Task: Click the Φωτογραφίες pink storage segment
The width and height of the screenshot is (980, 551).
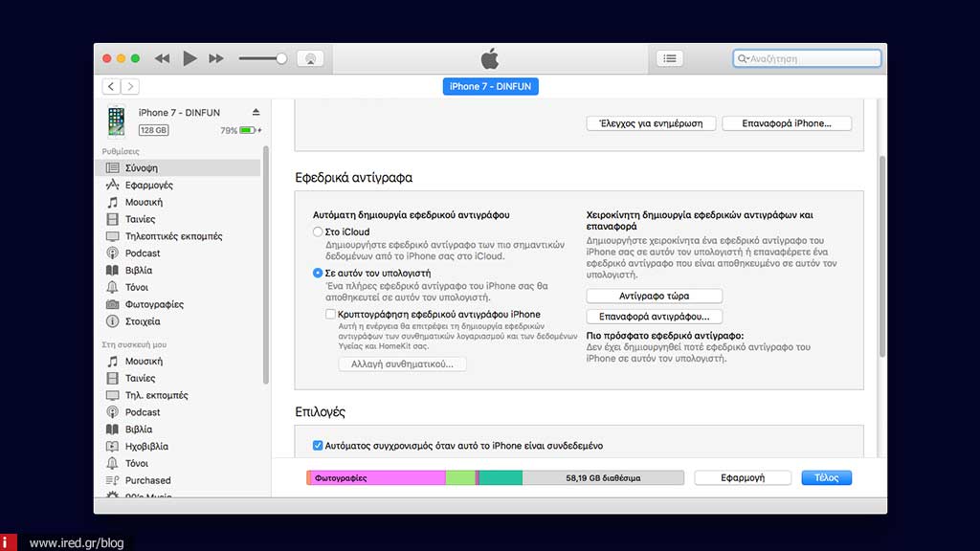Action: point(377,478)
